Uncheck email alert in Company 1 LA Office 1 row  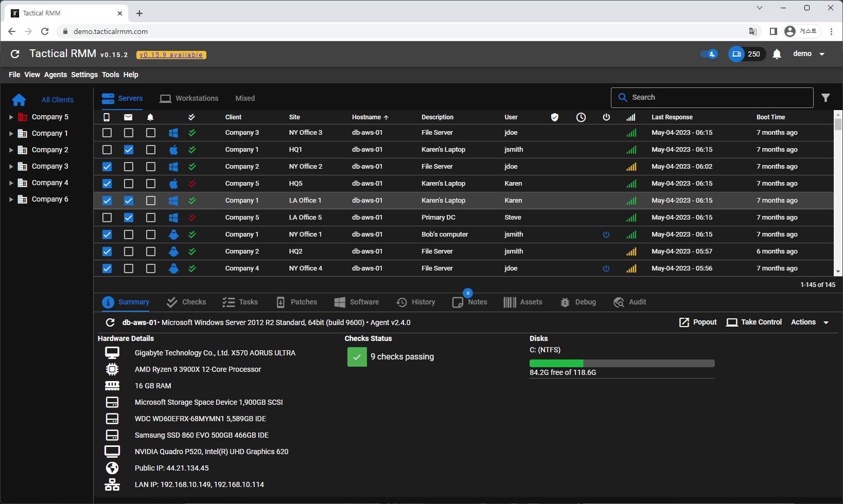tap(129, 201)
